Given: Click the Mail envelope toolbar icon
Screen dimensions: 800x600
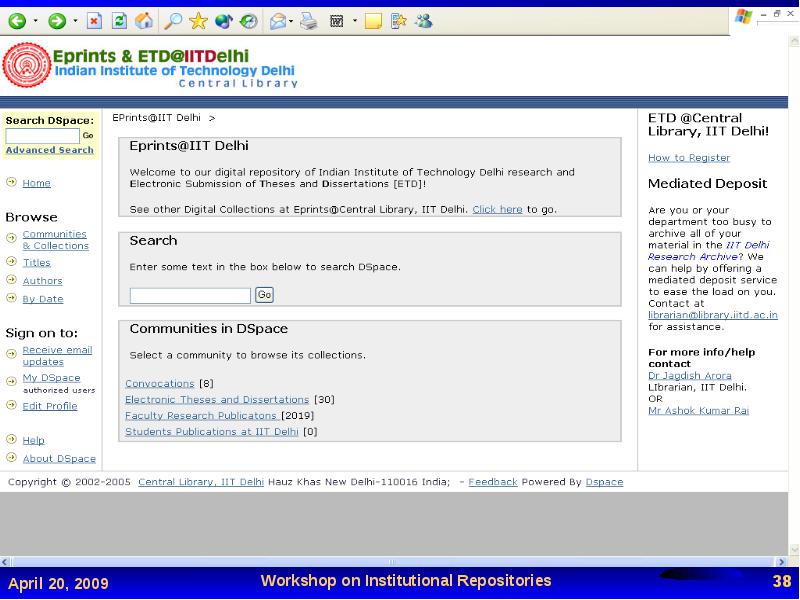Looking at the screenshot, I should (x=278, y=21).
